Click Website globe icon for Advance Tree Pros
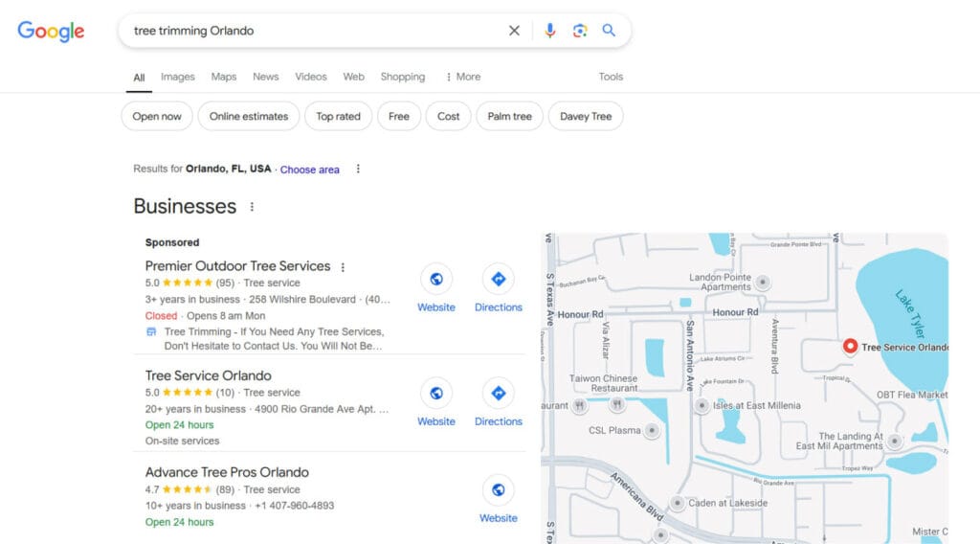Image resolution: width=980 pixels, height=544 pixels. tap(498, 490)
